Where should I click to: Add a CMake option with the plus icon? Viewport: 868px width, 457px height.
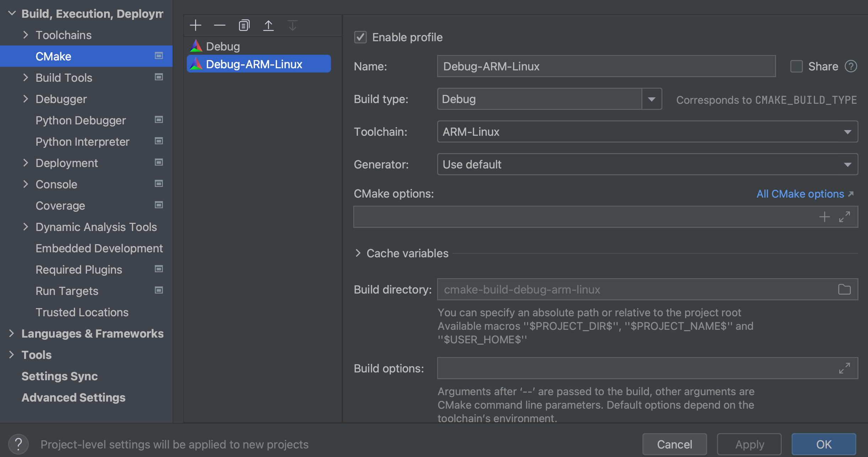coord(824,216)
